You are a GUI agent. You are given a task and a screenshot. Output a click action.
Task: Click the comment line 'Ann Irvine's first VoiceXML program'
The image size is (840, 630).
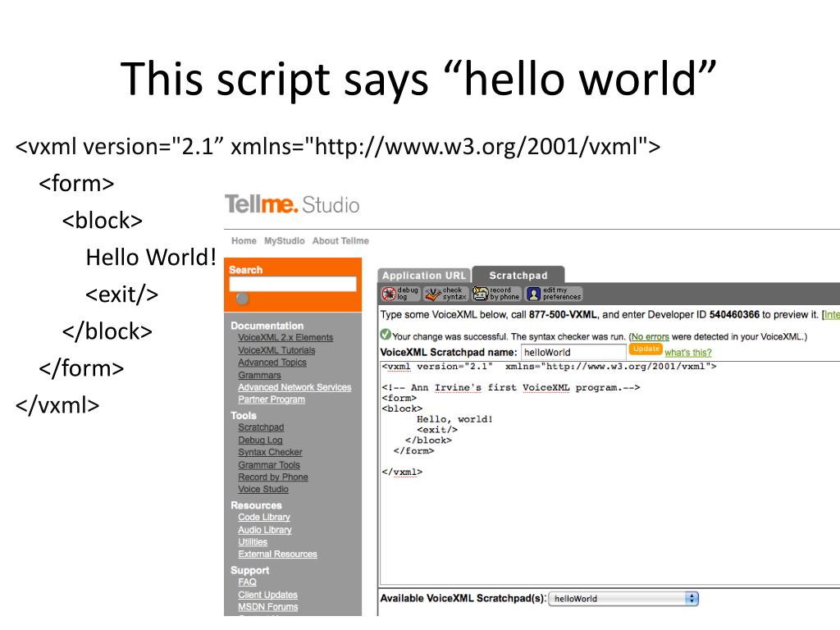coord(510,387)
